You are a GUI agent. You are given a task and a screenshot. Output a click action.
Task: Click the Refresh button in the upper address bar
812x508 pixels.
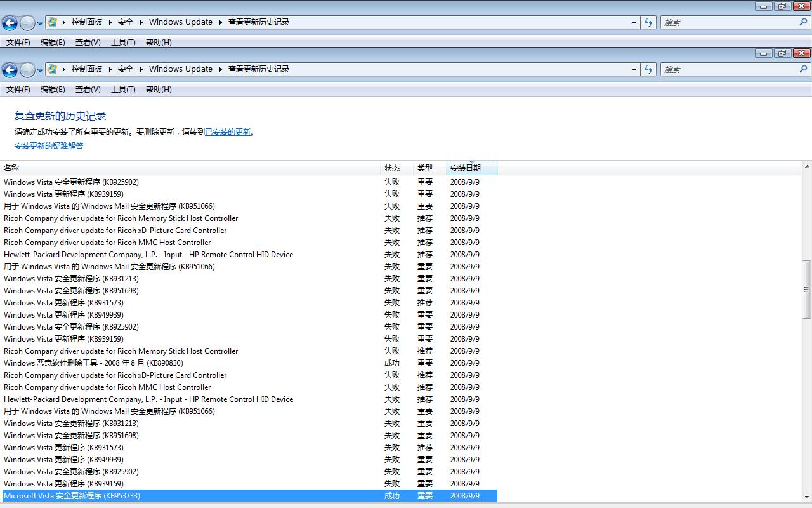coord(648,22)
